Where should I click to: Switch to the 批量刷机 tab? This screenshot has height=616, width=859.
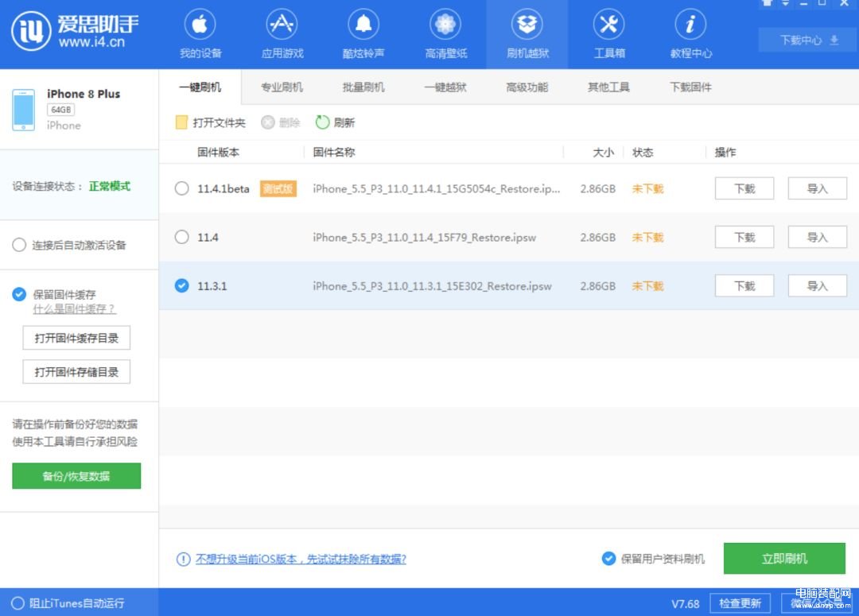(x=363, y=87)
